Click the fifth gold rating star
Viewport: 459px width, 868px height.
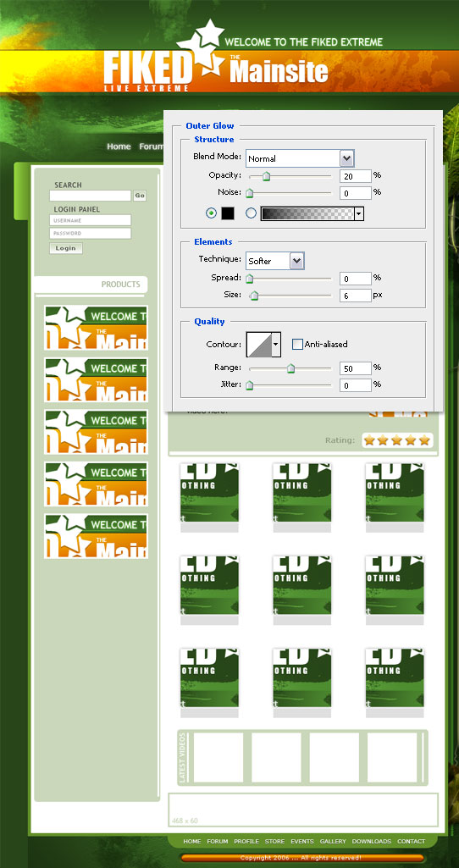click(x=424, y=440)
